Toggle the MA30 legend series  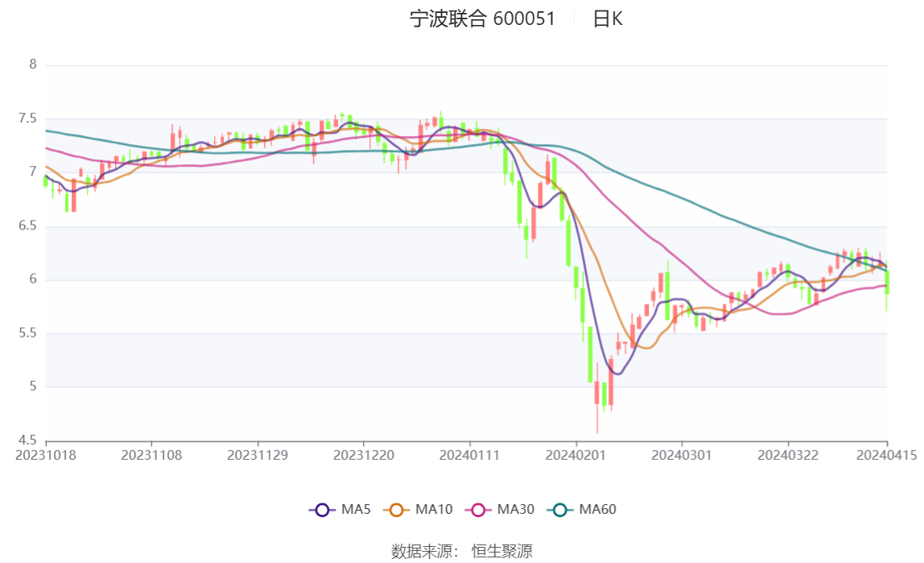[x=500, y=509]
